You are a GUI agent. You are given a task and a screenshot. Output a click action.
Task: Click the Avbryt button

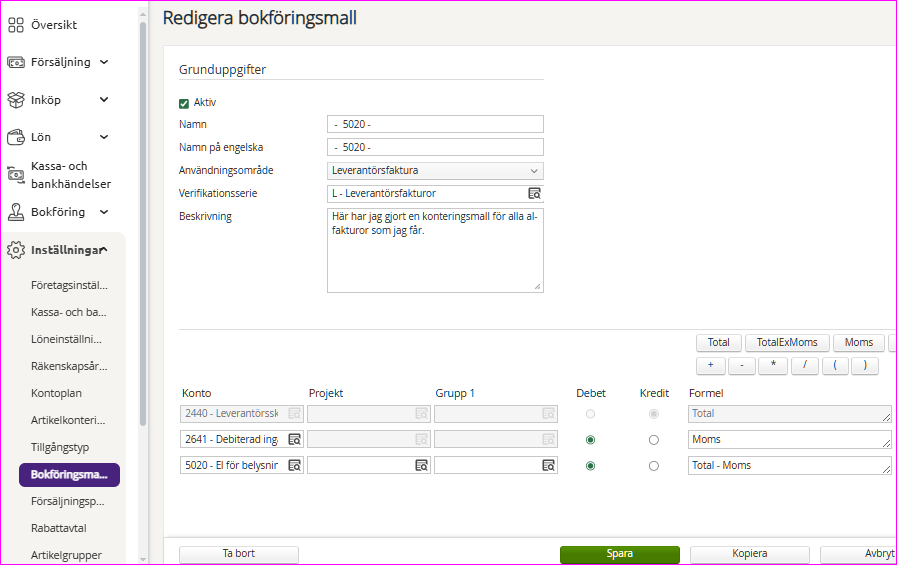(x=859, y=554)
